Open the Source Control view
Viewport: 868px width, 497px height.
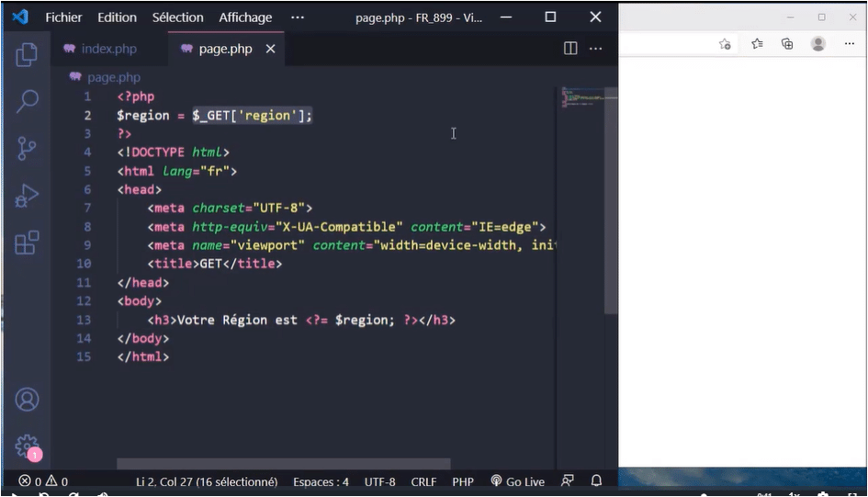[x=27, y=148]
